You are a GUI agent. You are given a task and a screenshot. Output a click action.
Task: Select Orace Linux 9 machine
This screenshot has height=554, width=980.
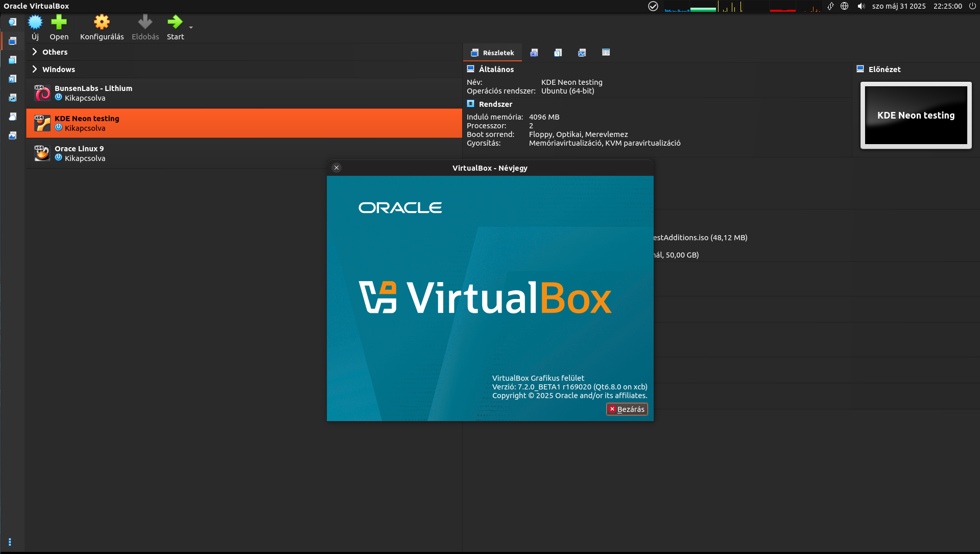pos(244,153)
